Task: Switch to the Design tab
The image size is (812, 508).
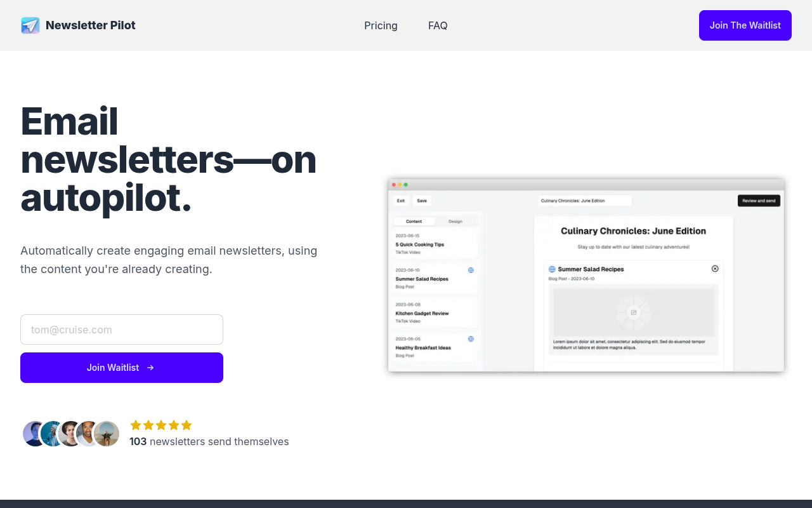Action: (x=455, y=221)
